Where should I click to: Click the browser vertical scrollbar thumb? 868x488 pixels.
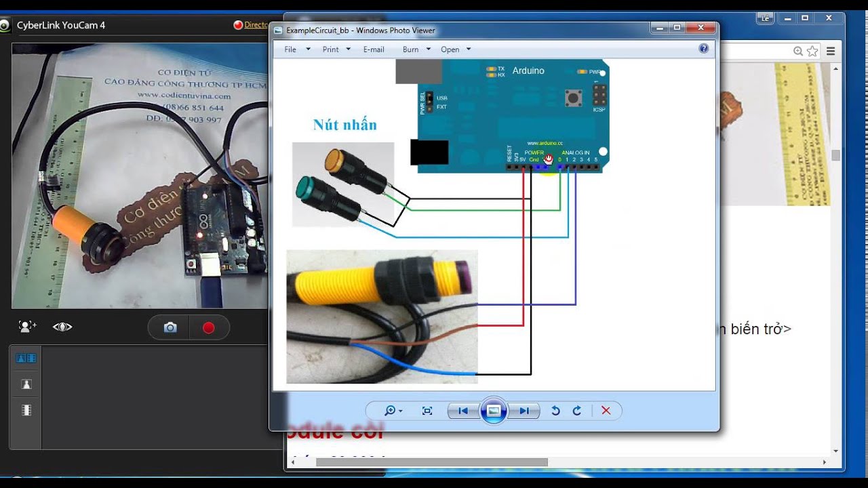[835, 155]
